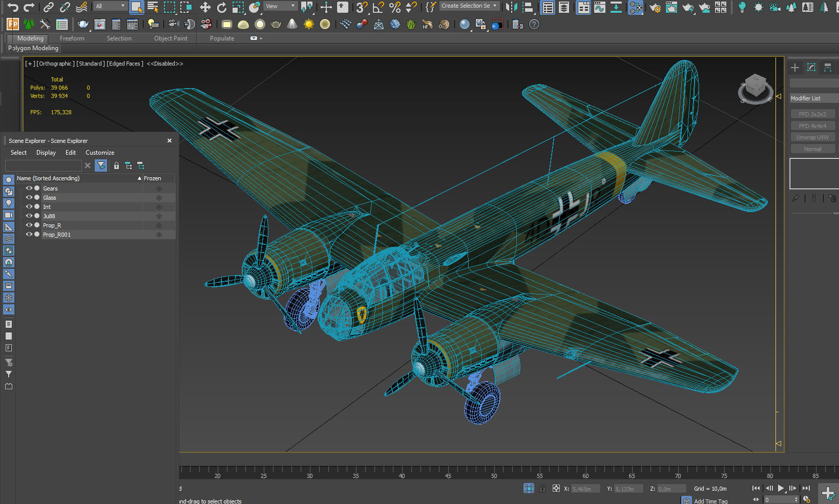Switch to the Modify panel icon
Screen dimensions: 839x504
click(x=811, y=68)
